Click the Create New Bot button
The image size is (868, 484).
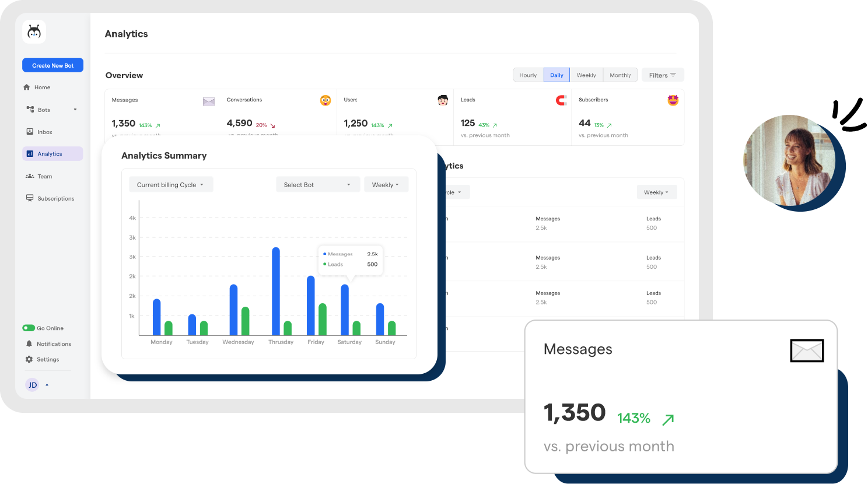tap(52, 65)
